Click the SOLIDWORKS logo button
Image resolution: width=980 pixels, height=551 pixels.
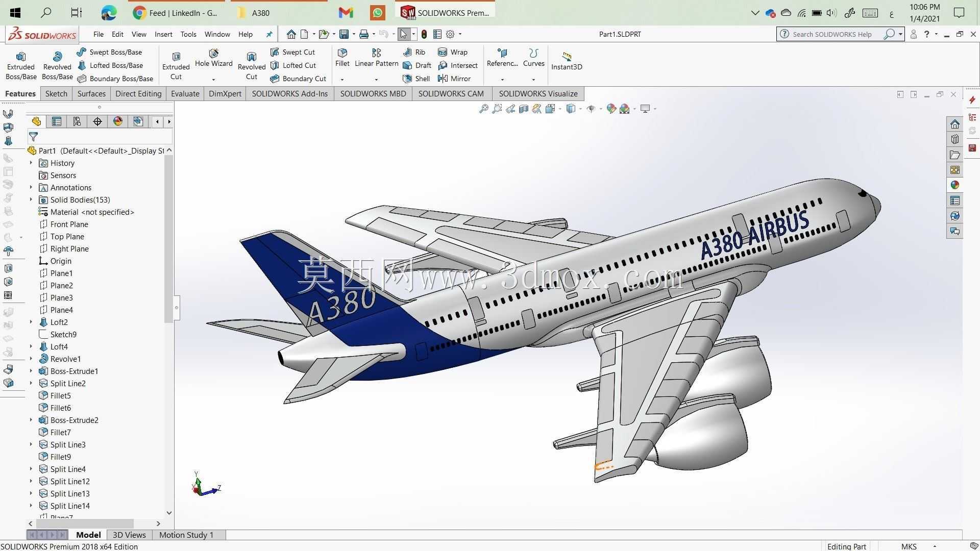[x=43, y=35]
